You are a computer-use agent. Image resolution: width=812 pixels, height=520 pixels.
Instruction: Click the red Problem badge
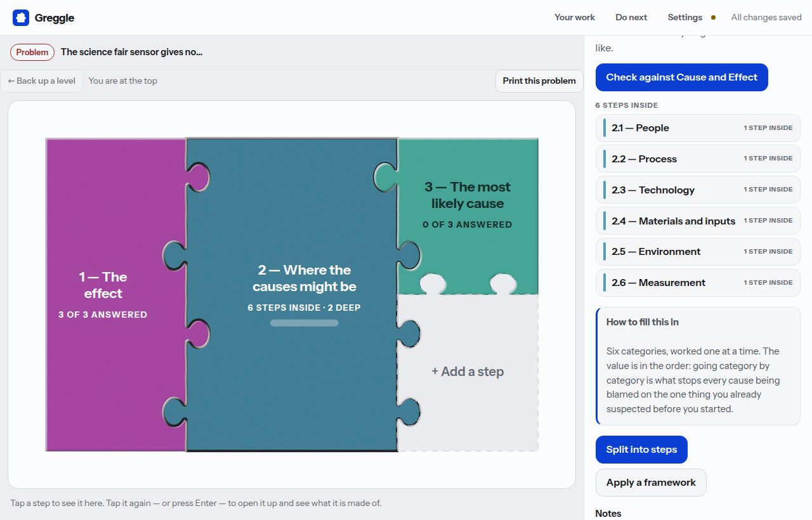[x=32, y=52]
